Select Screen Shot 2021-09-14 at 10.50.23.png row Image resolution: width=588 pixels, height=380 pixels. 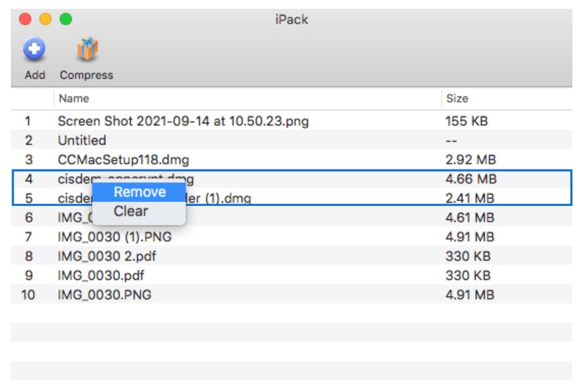pos(292,121)
